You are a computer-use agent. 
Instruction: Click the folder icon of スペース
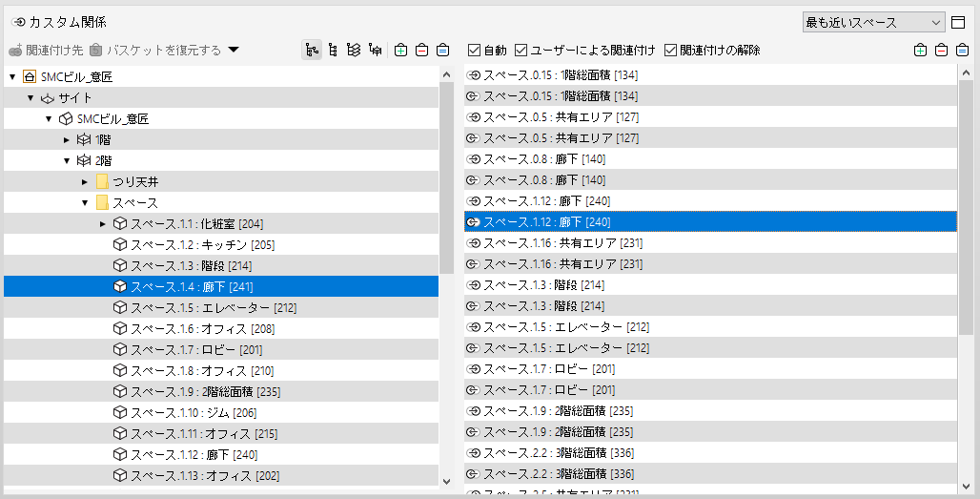[x=103, y=202]
